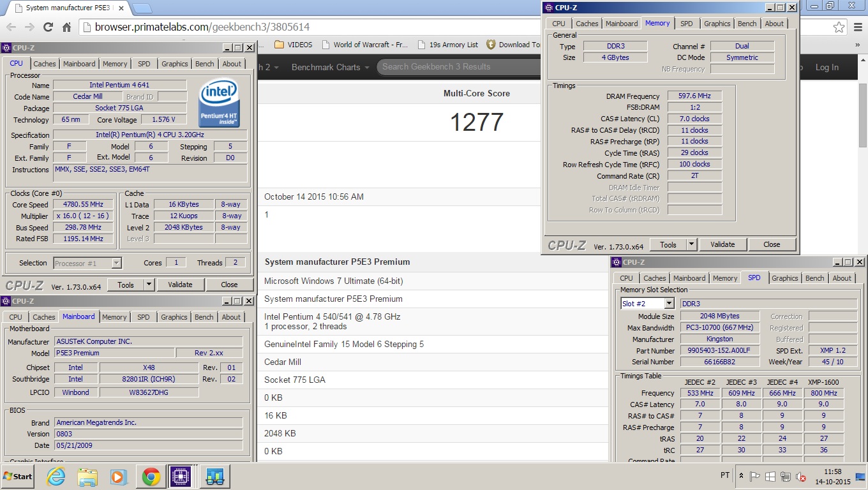Open the Caches tab in the CPU window
The height and width of the screenshot is (490, 868).
44,64
